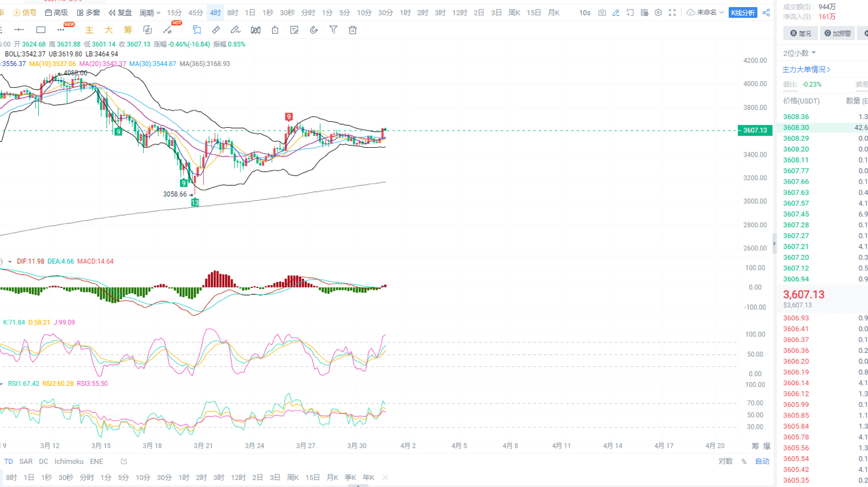Select 12时 timeframe in top bar

[x=460, y=12]
